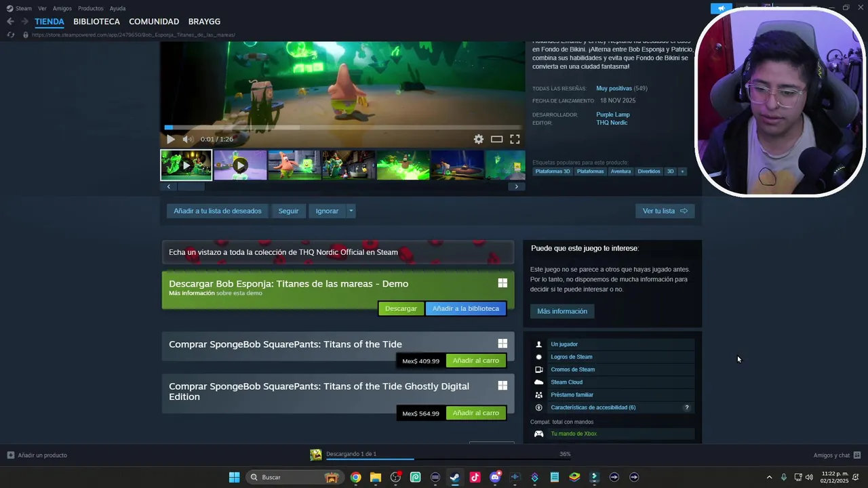Open Características de accesibilidad link

pos(593,407)
